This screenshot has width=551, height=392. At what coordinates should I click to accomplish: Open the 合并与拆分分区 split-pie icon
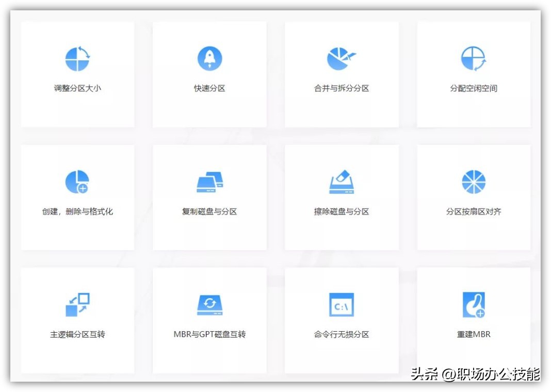341,57
